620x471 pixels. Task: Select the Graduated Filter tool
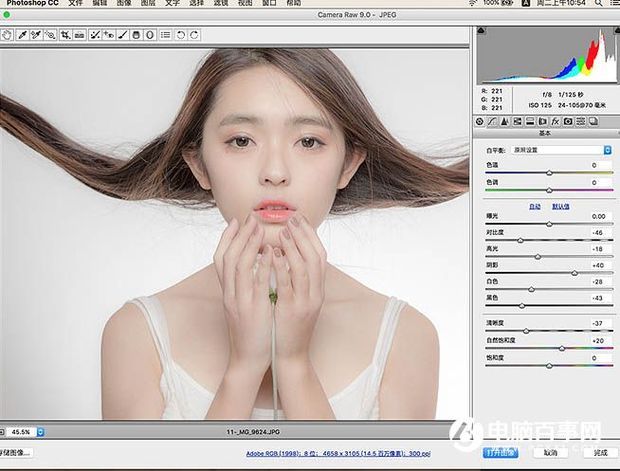(x=136, y=35)
